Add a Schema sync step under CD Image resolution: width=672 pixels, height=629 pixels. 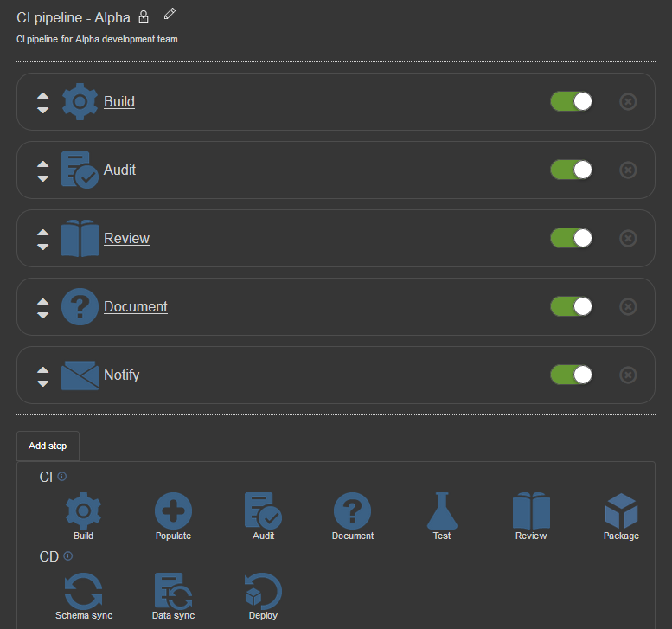click(84, 596)
